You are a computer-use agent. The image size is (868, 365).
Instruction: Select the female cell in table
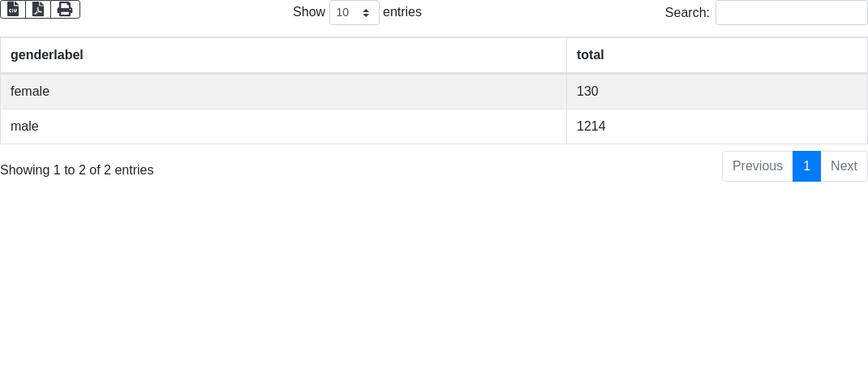coord(283,92)
